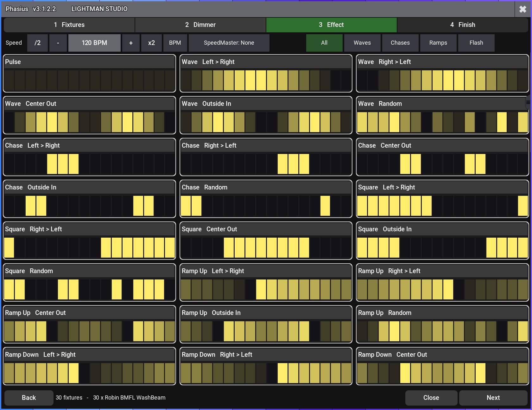This screenshot has width=532, height=410.
Task: Increase speed using the plus button
Action: 131,43
